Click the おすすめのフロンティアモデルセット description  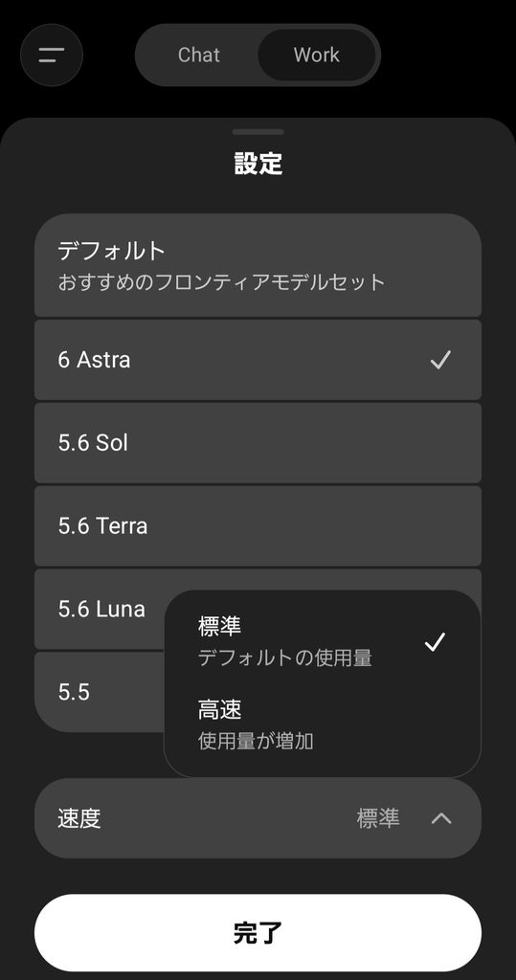(x=221, y=282)
